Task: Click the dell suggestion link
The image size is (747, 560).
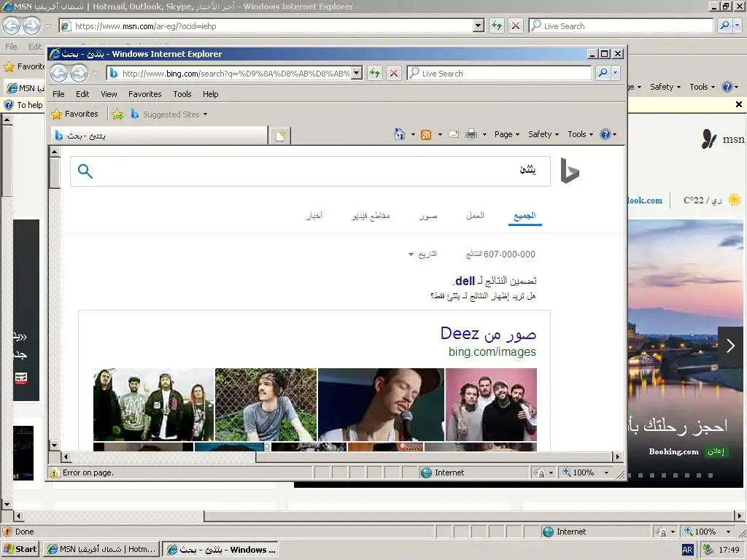Action: [465, 281]
